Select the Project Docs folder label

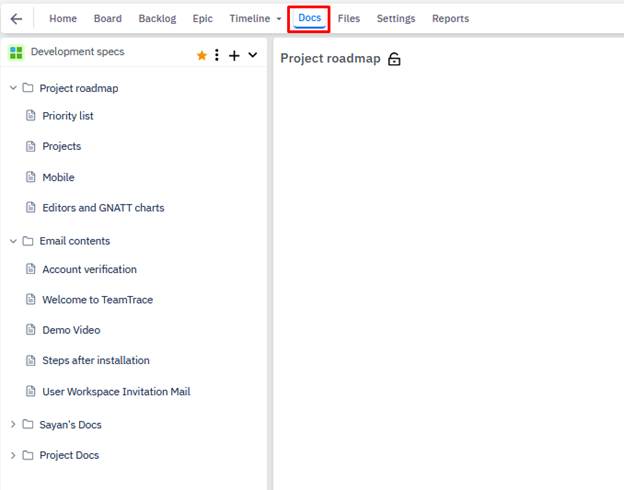coord(69,455)
